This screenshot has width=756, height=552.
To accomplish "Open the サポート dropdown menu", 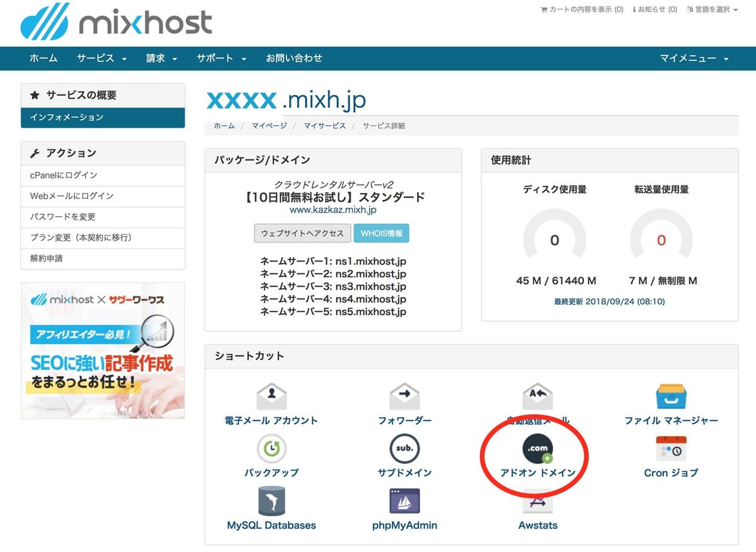I will (221, 58).
